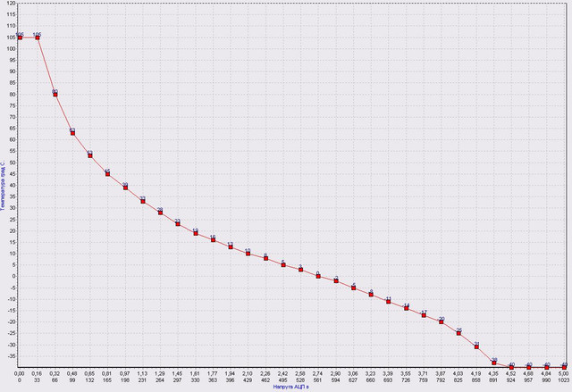This screenshot has width=572, height=392.
Task: Click the data point marker valued 80
Action: (55, 95)
